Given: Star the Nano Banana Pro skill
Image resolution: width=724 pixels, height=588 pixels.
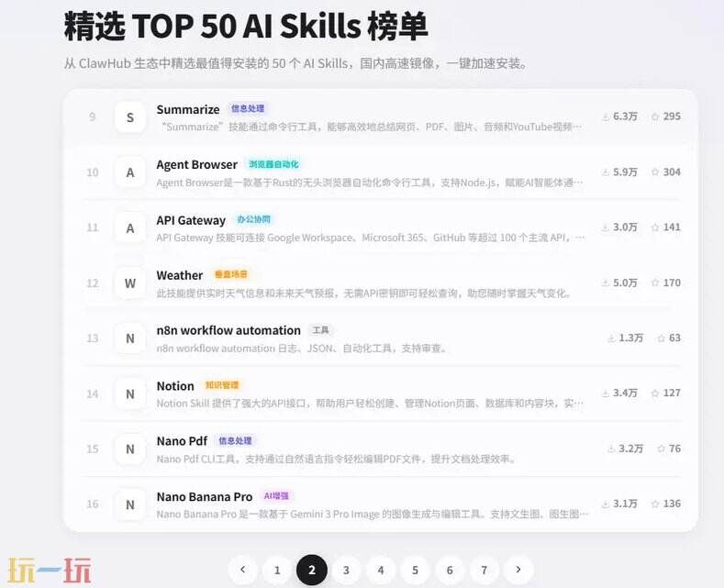Looking at the screenshot, I should click(x=655, y=504).
